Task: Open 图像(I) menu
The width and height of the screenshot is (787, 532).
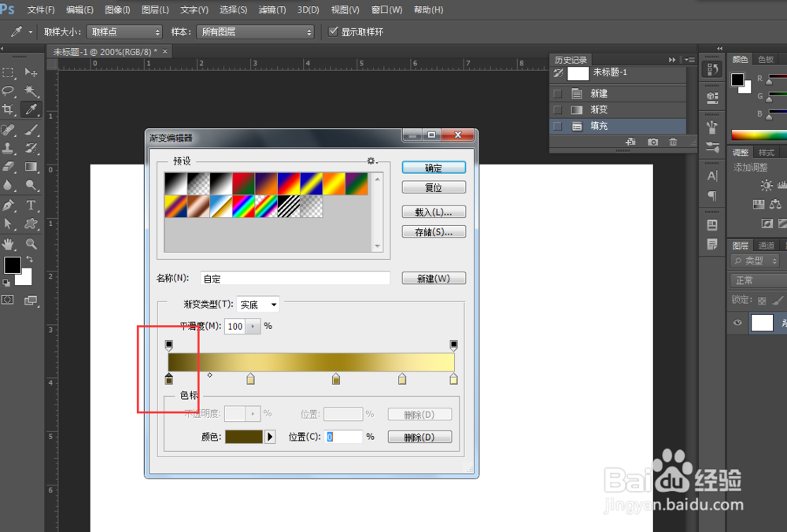Action: point(117,9)
